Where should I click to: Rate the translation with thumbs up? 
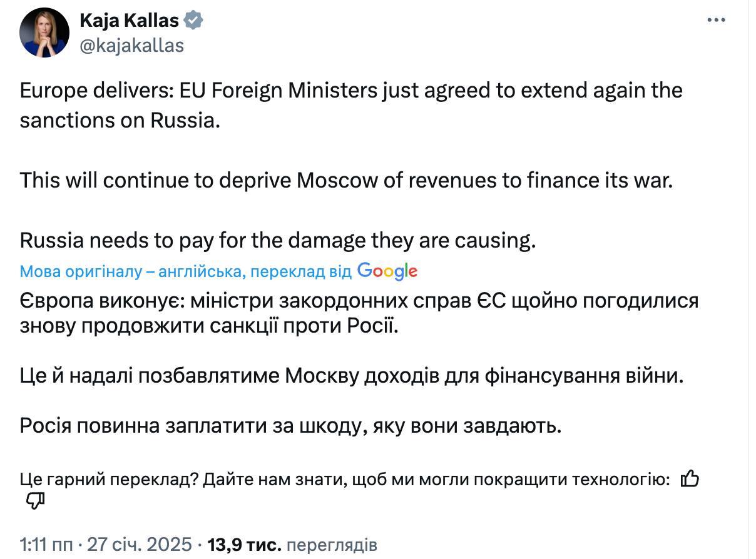coord(690,480)
